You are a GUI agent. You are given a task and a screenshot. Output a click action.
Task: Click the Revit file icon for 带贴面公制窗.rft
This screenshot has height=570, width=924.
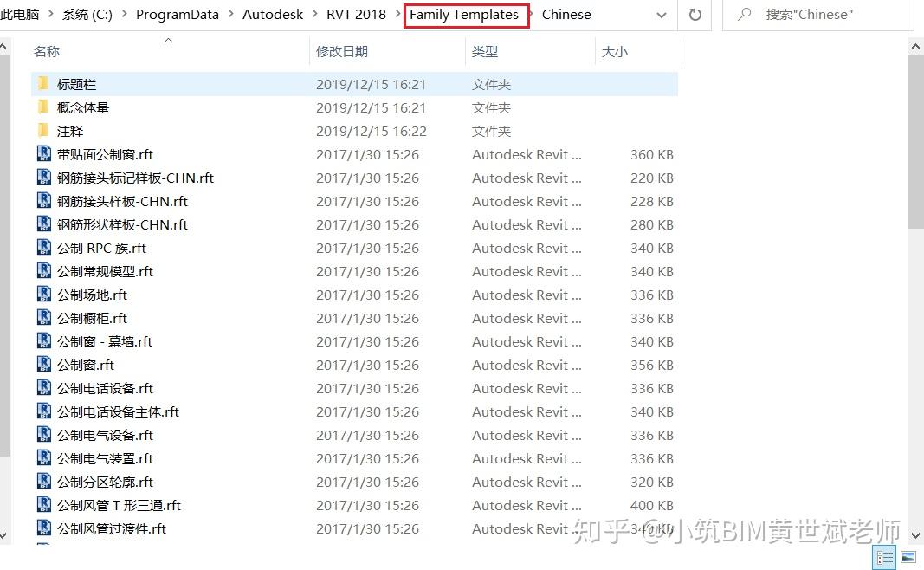tap(43, 154)
